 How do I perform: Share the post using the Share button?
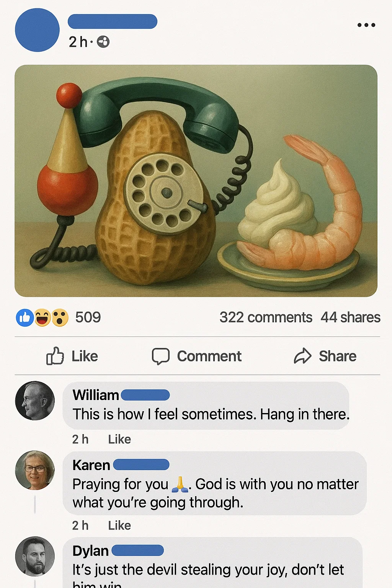[x=325, y=356]
